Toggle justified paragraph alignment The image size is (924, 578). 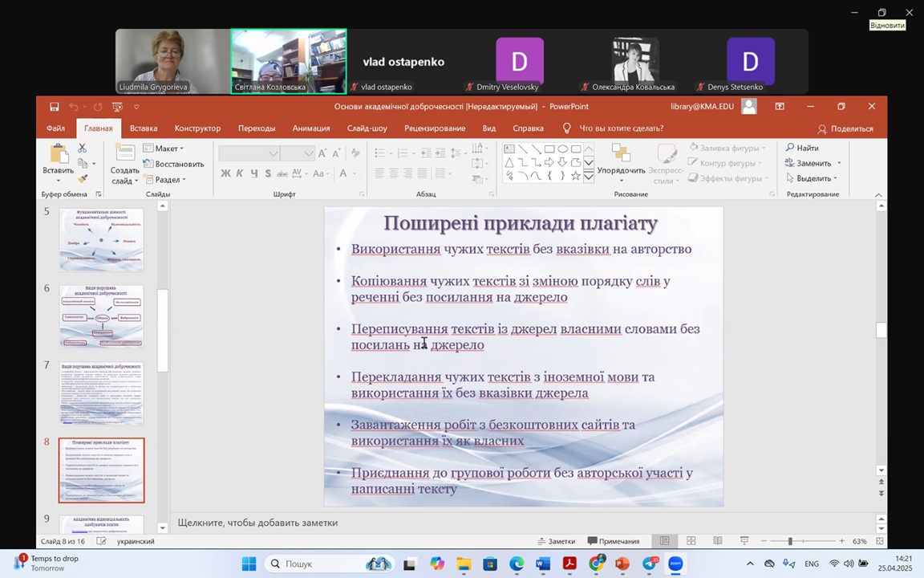423,173
